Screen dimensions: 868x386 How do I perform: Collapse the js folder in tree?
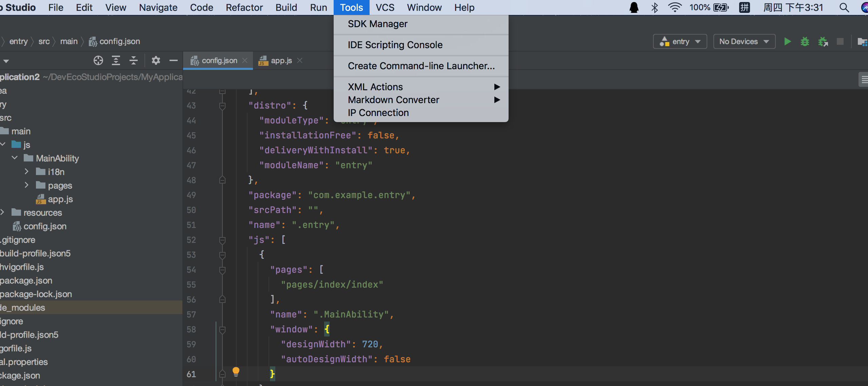pyautogui.click(x=3, y=144)
